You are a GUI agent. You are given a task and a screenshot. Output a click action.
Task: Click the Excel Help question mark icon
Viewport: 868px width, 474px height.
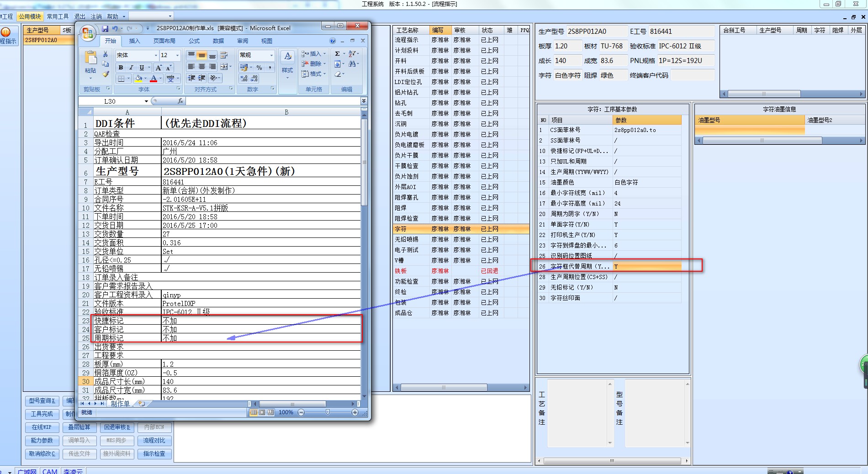tap(333, 41)
